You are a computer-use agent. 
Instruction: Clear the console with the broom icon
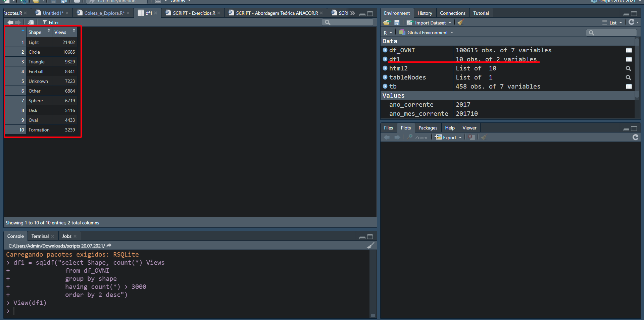pyautogui.click(x=370, y=246)
